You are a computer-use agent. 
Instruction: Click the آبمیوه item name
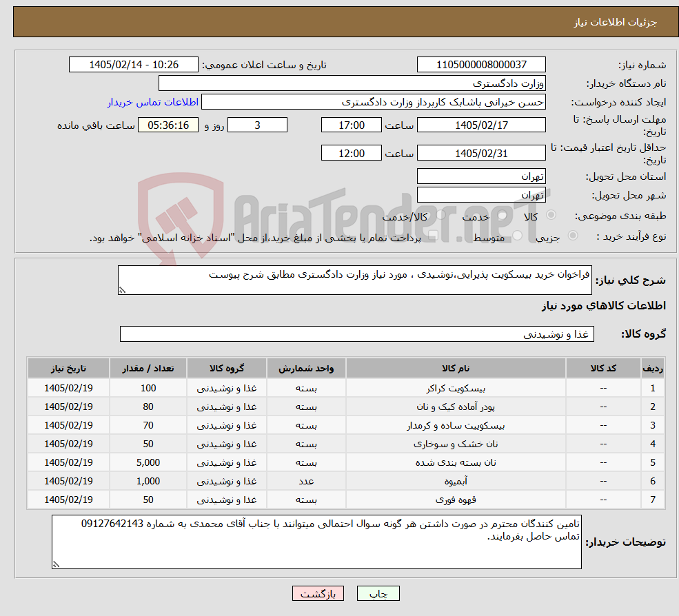pyautogui.click(x=456, y=482)
